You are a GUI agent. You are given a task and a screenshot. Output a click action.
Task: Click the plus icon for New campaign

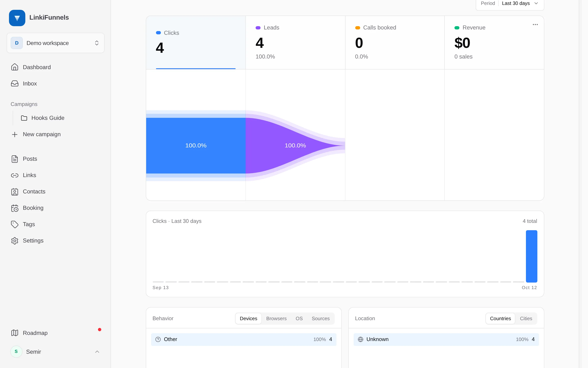click(x=14, y=134)
